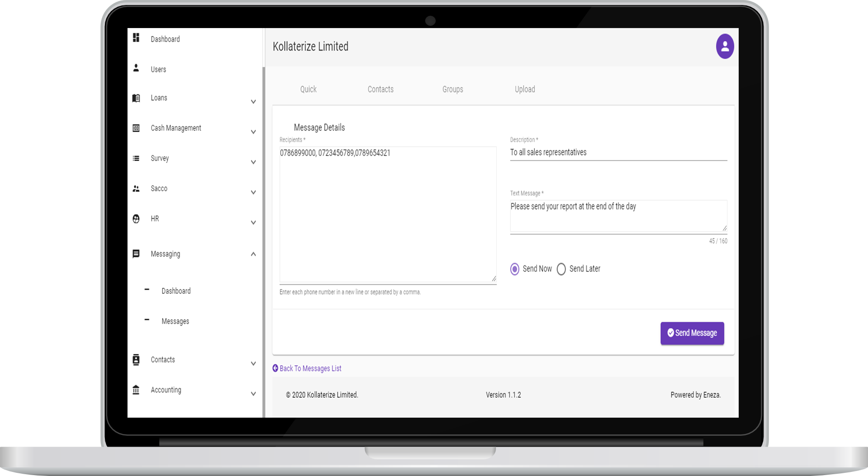Expand the Survey menu chevron

coord(253,162)
